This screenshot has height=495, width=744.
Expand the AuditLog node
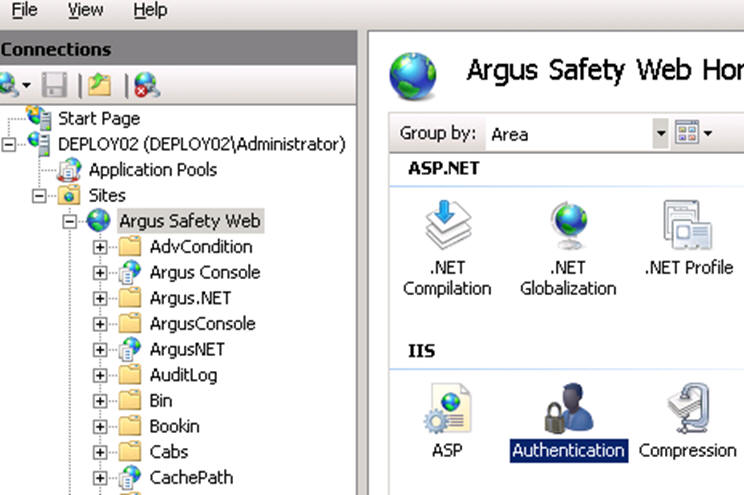(100, 375)
